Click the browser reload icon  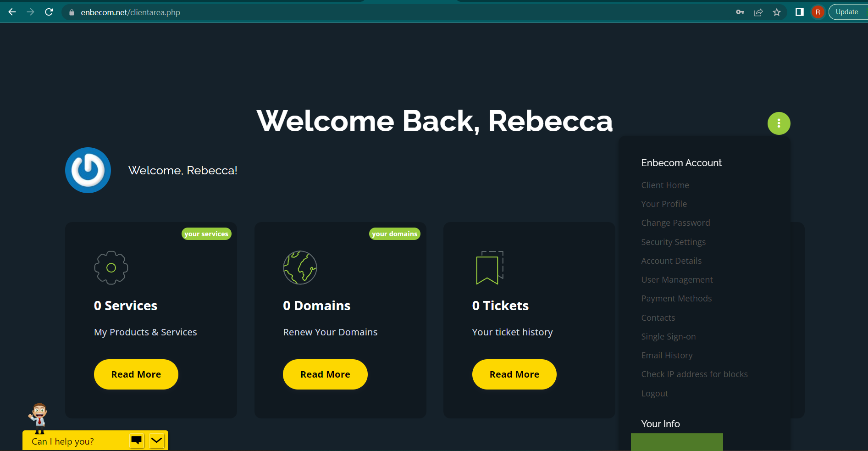point(49,12)
